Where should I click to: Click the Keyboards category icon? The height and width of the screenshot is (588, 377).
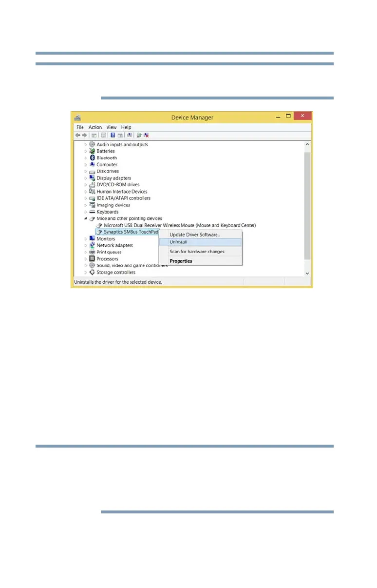(x=92, y=212)
